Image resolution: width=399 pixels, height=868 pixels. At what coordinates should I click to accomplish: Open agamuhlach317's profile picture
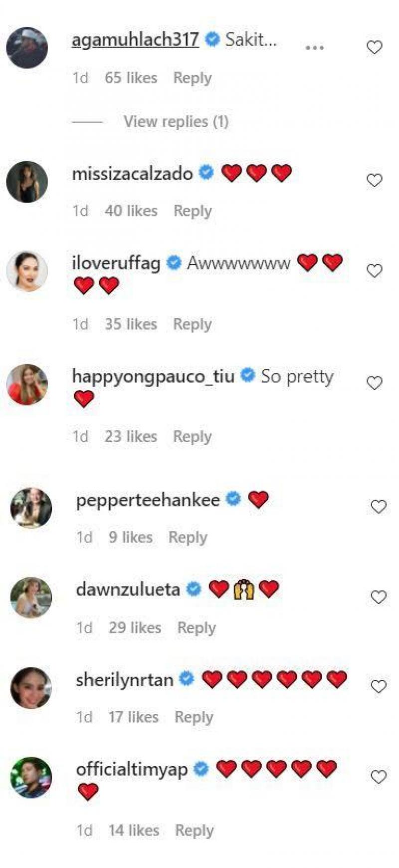pyautogui.click(x=27, y=47)
